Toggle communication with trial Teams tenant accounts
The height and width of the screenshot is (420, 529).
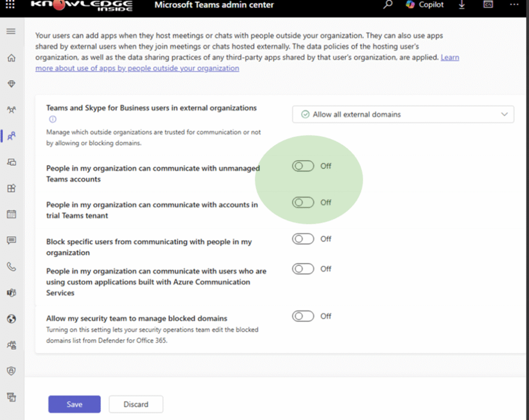[303, 203]
